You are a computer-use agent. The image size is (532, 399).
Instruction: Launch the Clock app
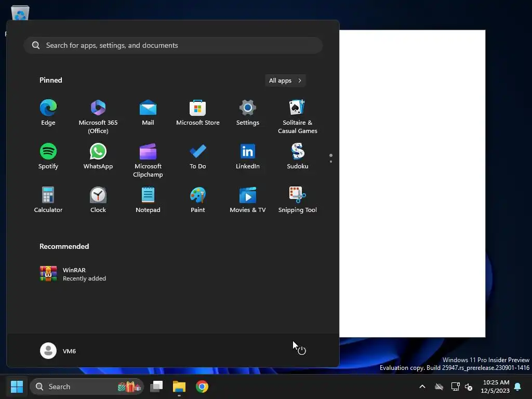pos(98,200)
